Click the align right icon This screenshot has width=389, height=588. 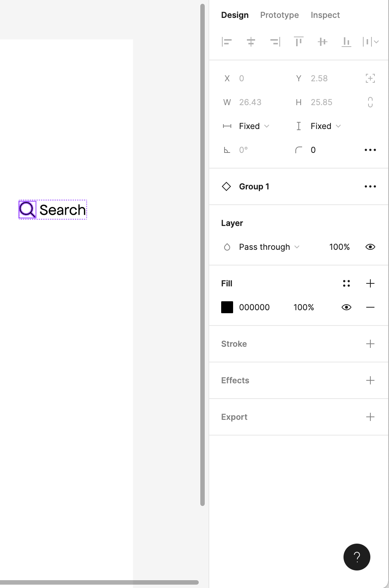point(275,42)
